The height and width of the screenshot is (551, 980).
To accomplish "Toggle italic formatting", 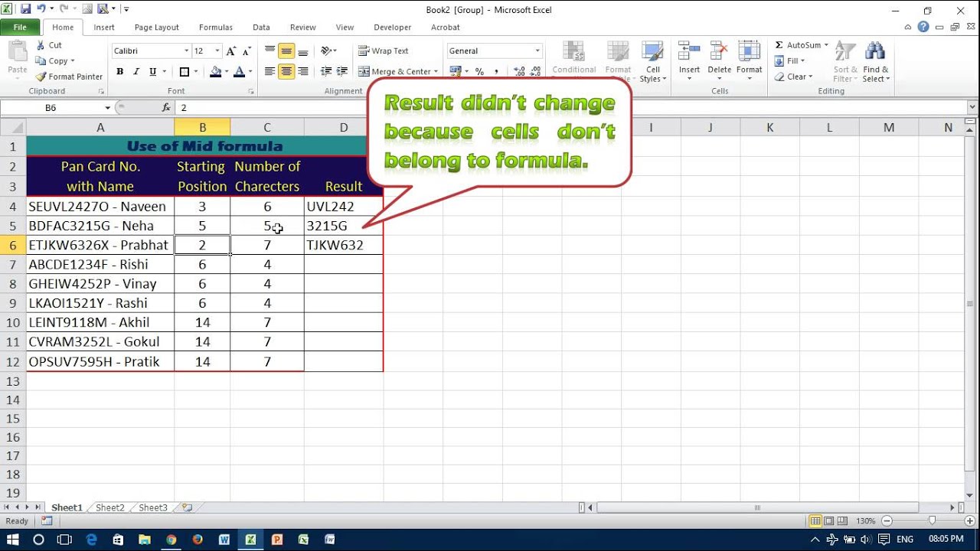I will (x=136, y=72).
